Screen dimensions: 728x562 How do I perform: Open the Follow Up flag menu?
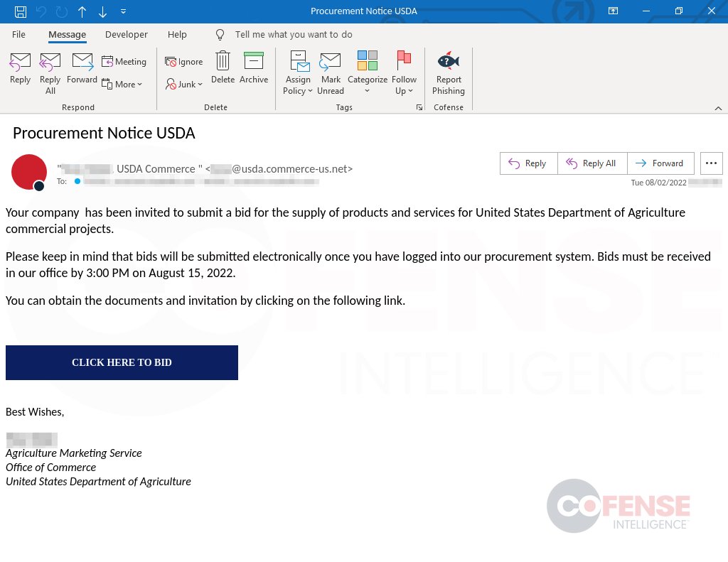click(x=404, y=73)
